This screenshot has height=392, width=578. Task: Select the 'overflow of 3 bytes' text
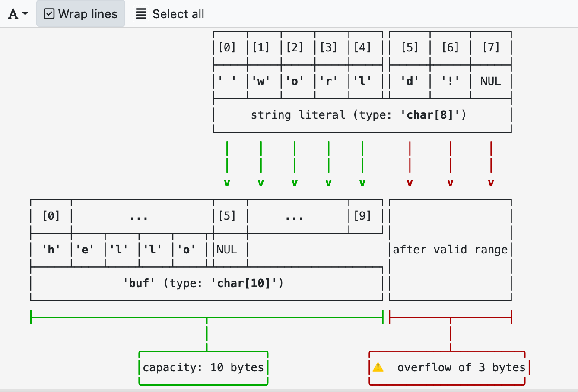click(461, 367)
